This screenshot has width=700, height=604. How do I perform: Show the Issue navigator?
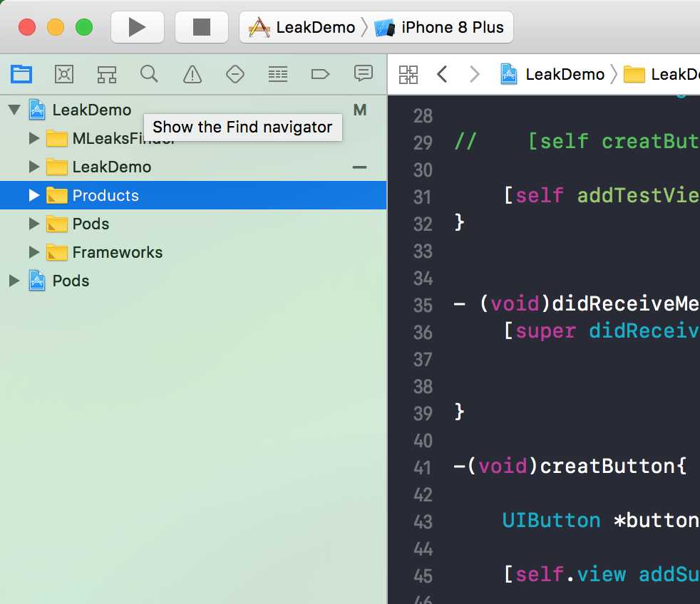point(192,74)
